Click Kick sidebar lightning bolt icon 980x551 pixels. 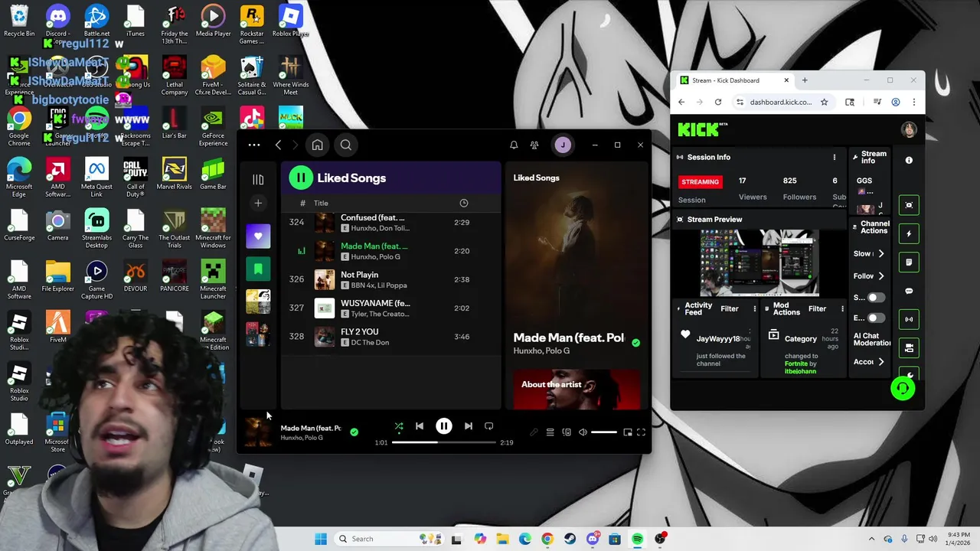[909, 233]
